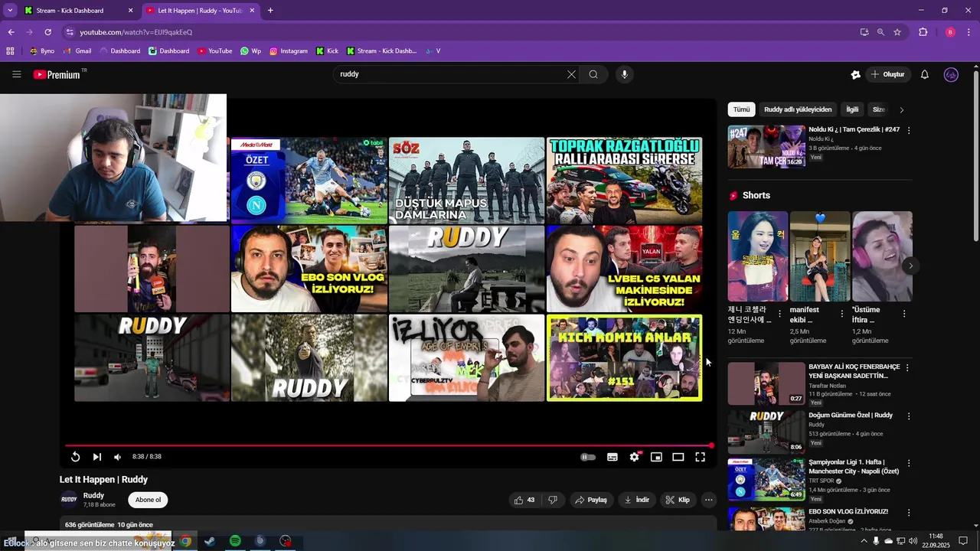
Task: Open options for Noldu Ki video
Action: tap(909, 131)
